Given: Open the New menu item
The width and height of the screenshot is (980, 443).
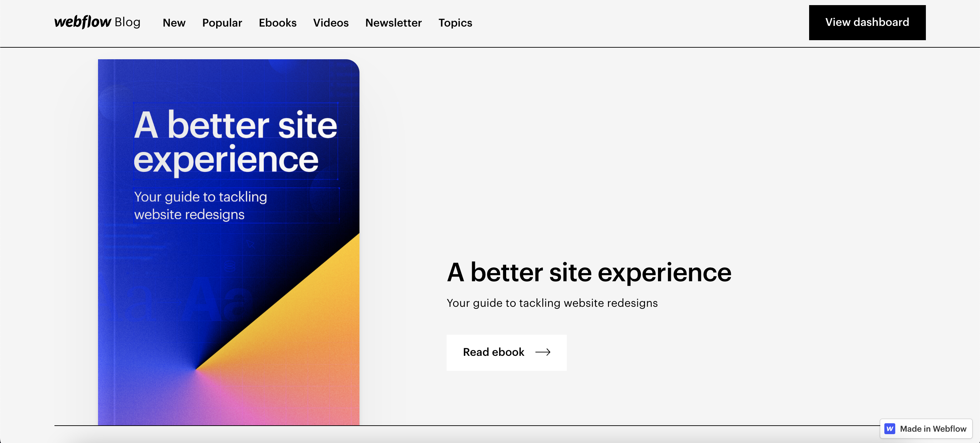Looking at the screenshot, I should tap(174, 23).
